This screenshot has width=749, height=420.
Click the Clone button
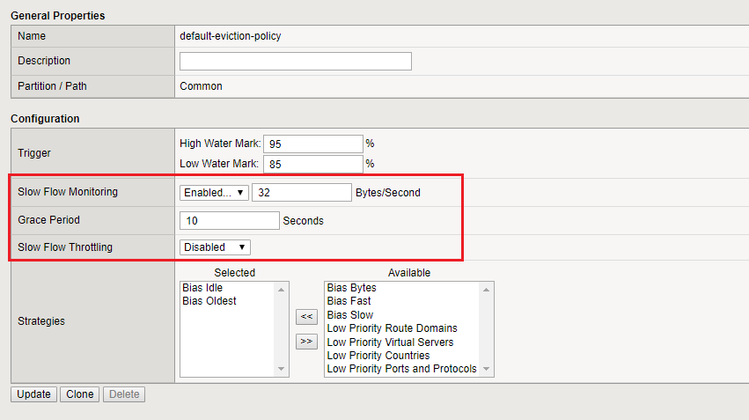tap(79, 394)
